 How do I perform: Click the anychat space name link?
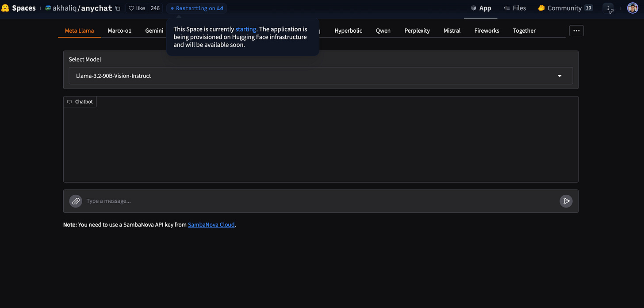coord(96,8)
